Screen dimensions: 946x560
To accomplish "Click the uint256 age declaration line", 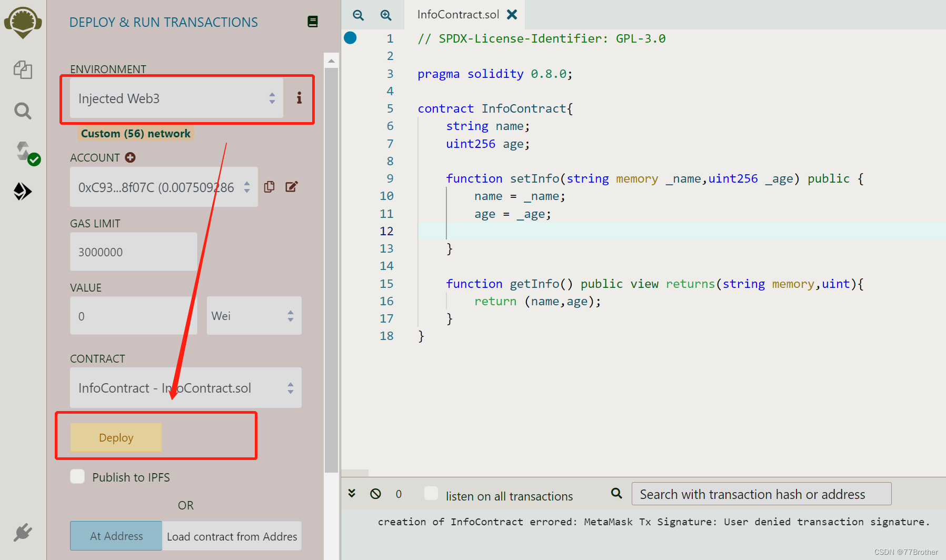I will [487, 144].
